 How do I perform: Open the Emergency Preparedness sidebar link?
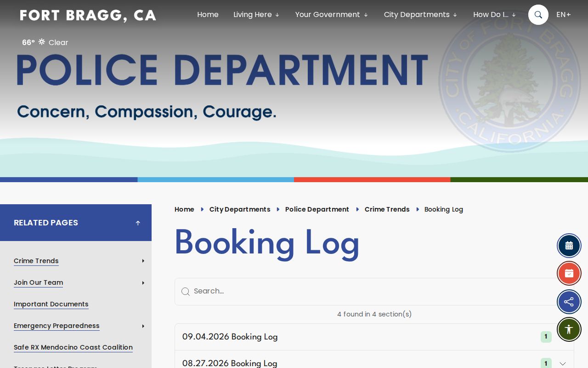57,326
